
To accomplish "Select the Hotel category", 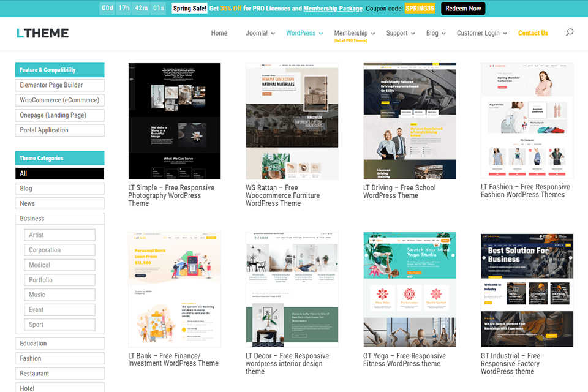I will 59,388.
